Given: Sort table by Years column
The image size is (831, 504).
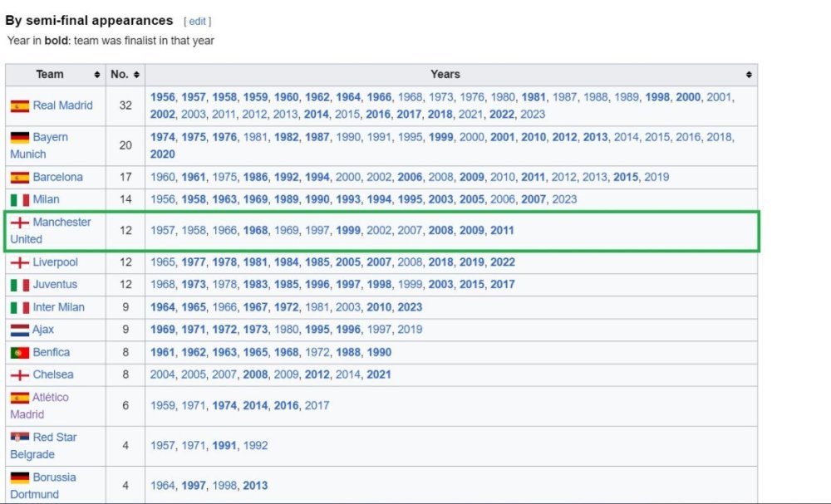Looking at the screenshot, I should (x=749, y=75).
